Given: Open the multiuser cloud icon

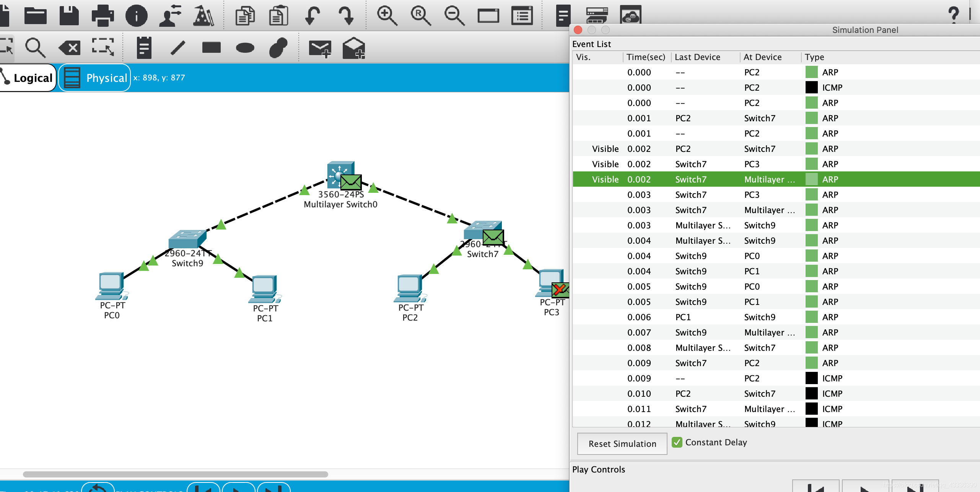Looking at the screenshot, I should 630,15.
